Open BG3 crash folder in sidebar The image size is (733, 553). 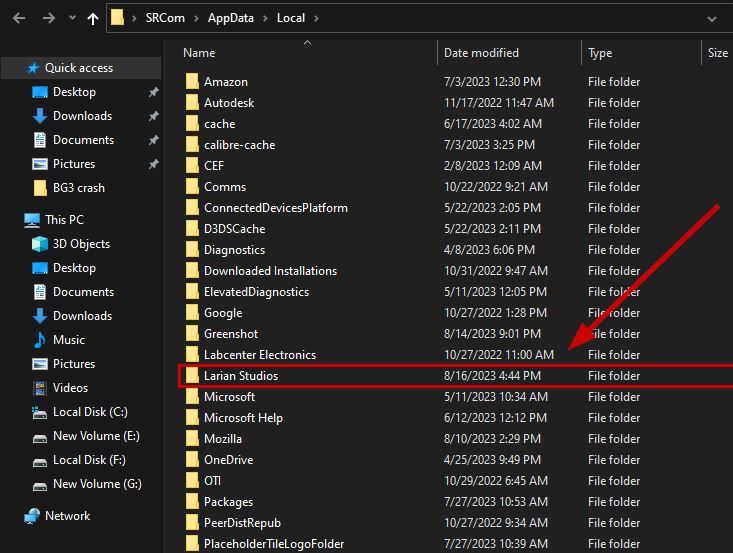click(x=79, y=188)
